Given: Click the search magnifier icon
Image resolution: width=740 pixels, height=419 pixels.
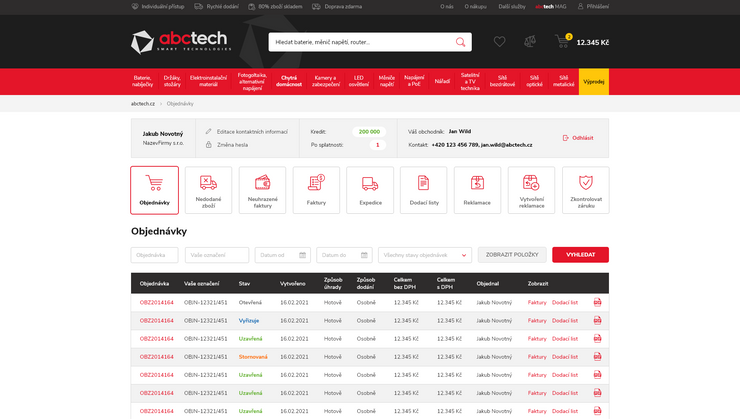Looking at the screenshot, I should coord(460,42).
